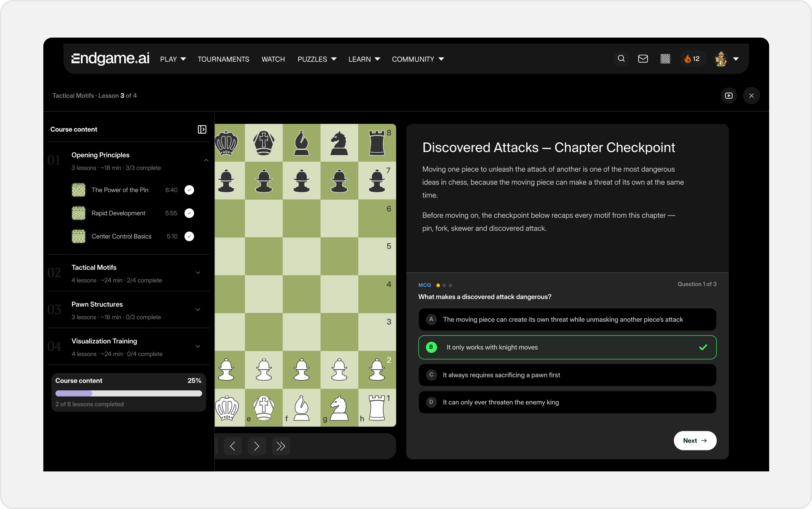Viewport: 812px width, 509px height.
Task: Click the Endgame.ai logo
Action: click(110, 58)
